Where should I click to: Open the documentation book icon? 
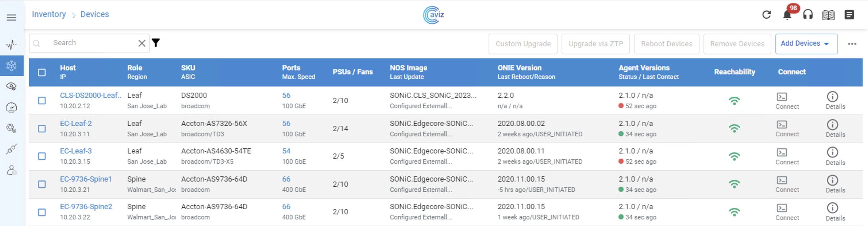coord(828,15)
